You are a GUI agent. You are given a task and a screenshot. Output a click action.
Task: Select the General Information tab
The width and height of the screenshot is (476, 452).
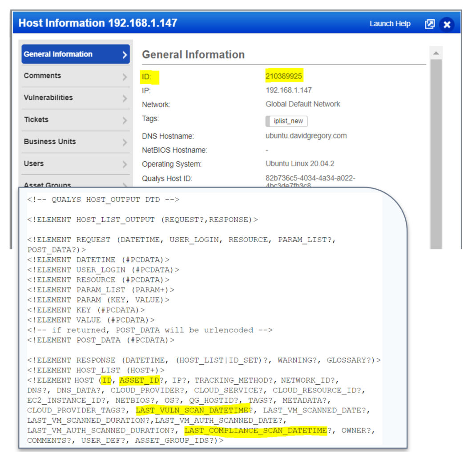[76, 54]
